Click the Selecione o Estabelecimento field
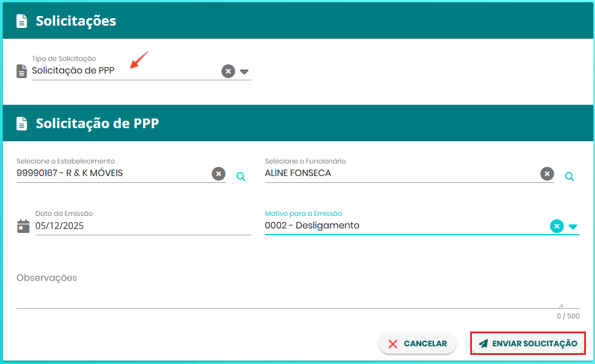This screenshot has width=595, height=364. 121,173
